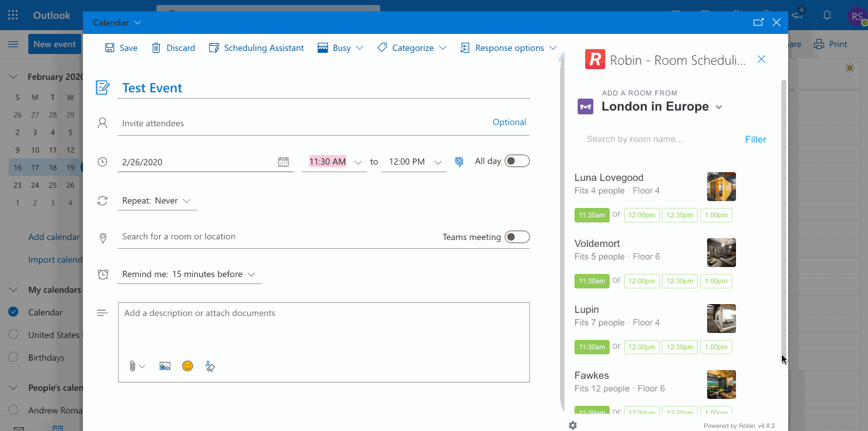This screenshot has width=868, height=431.
Task: Click the Optional attendees link
Action: pyautogui.click(x=509, y=122)
